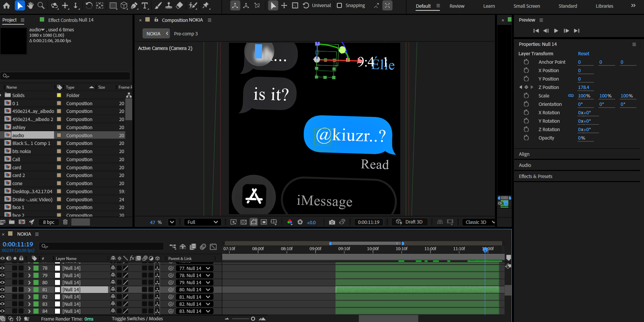Image resolution: width=644 pixels, height=322 pixels.
Task: Switch to the Review workspace
Action: (x=457, y=6)
